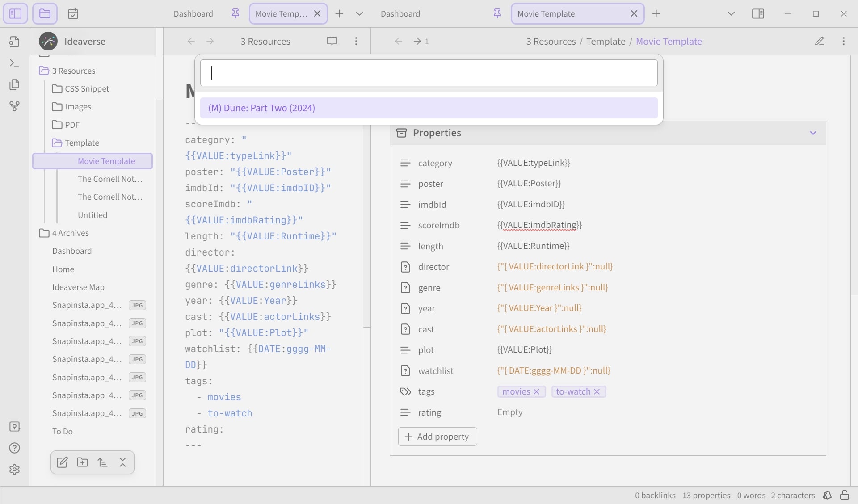
Task: Open graph view icon in the ribbon
Action: point(14,106)
